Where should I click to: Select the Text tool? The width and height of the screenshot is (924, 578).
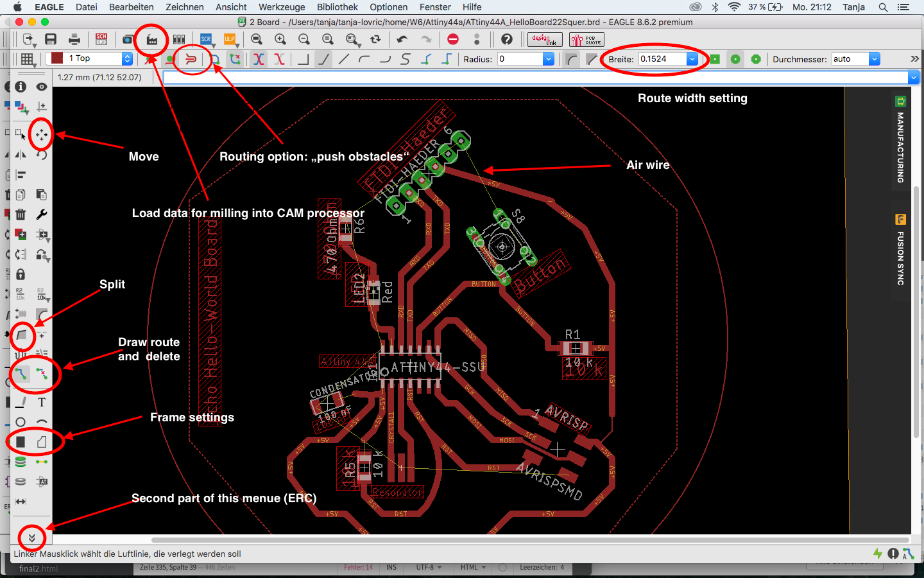42,402
